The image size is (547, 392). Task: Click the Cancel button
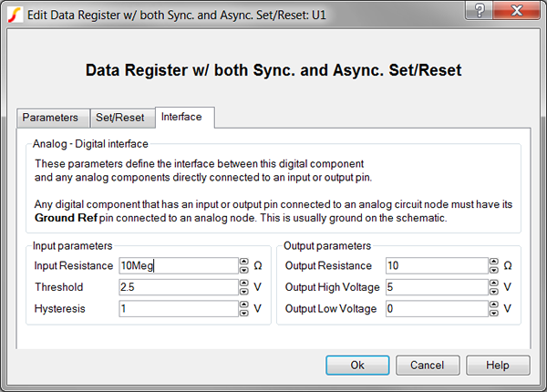click(x=428, y=365)
